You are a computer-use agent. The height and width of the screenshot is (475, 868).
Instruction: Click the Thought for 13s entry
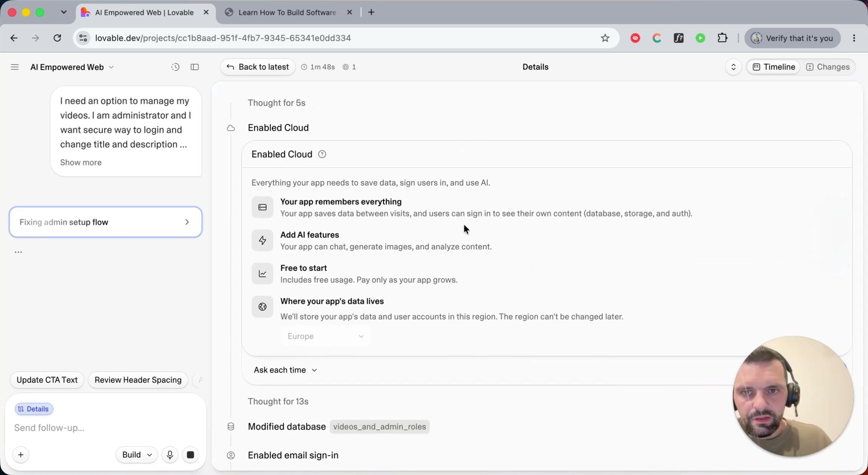(278, 401)
